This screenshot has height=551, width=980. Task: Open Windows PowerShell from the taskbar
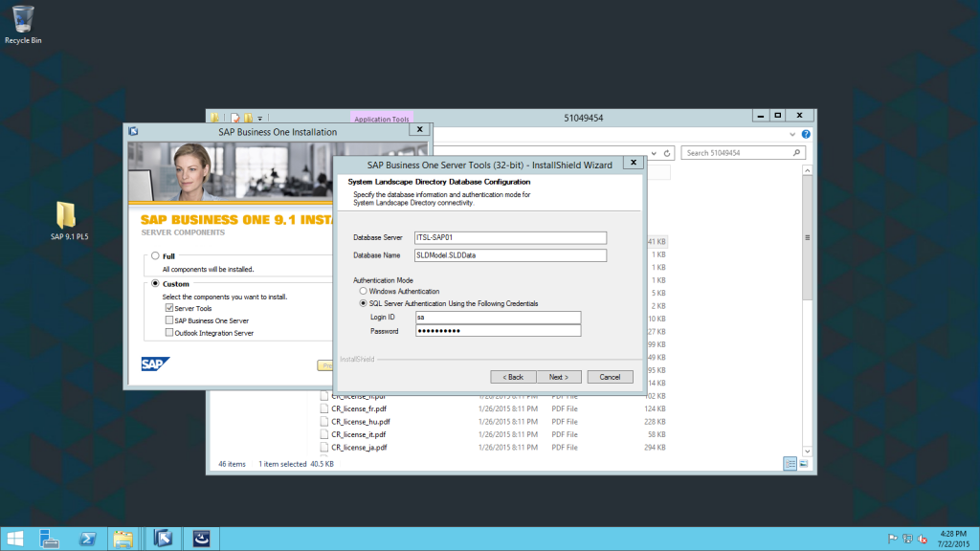point(87,539)
